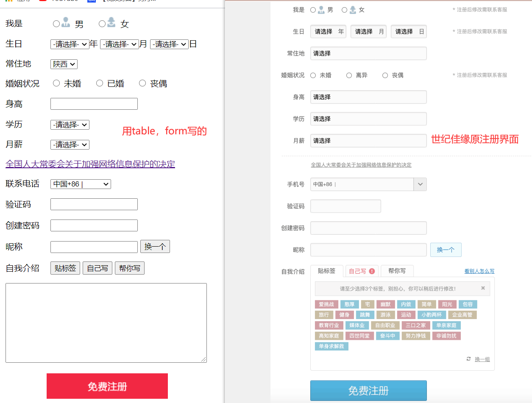Open 全国人大常委会 link in Jiayuan form

(361, 165)
